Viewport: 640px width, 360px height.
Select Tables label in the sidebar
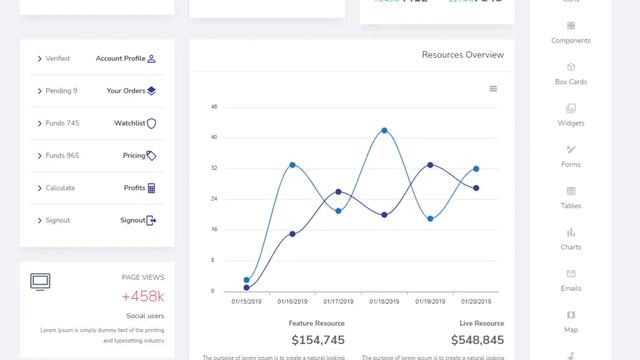pos(571,206)
